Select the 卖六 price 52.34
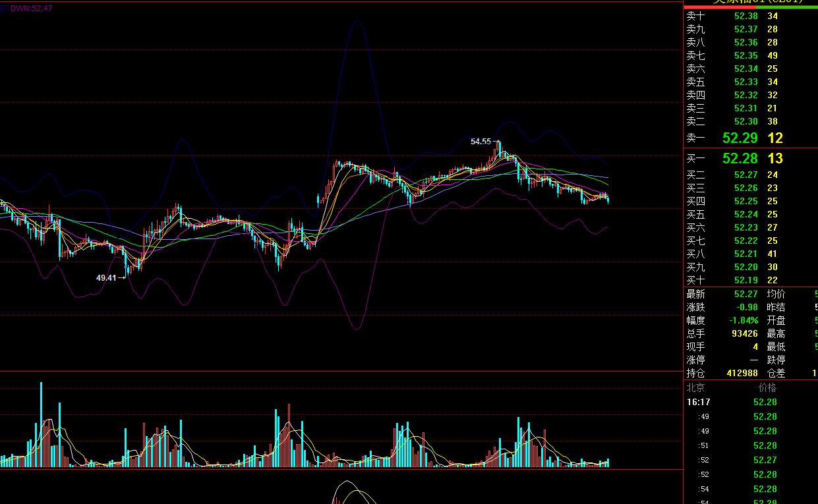The height and width of the screenshot is (504, 818). (x=746, y=69)
